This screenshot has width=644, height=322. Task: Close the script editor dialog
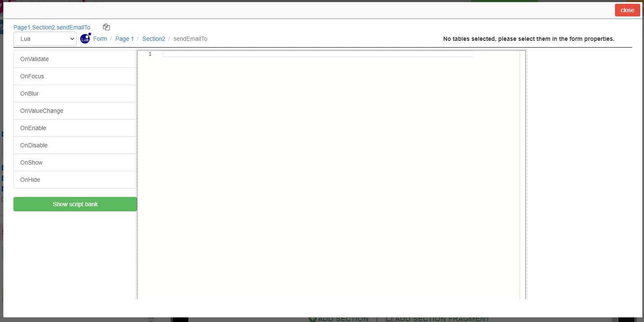click(x=627, y=10)
